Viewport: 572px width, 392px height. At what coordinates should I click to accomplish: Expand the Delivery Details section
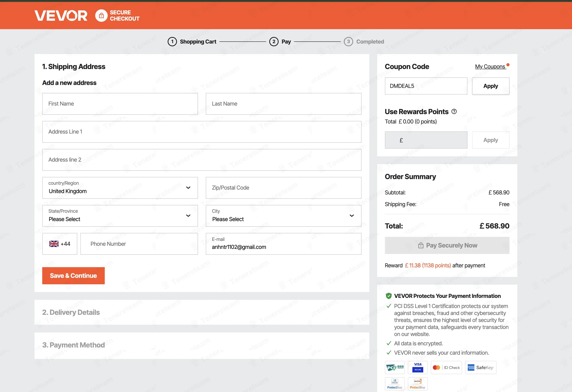coord(202,312)
